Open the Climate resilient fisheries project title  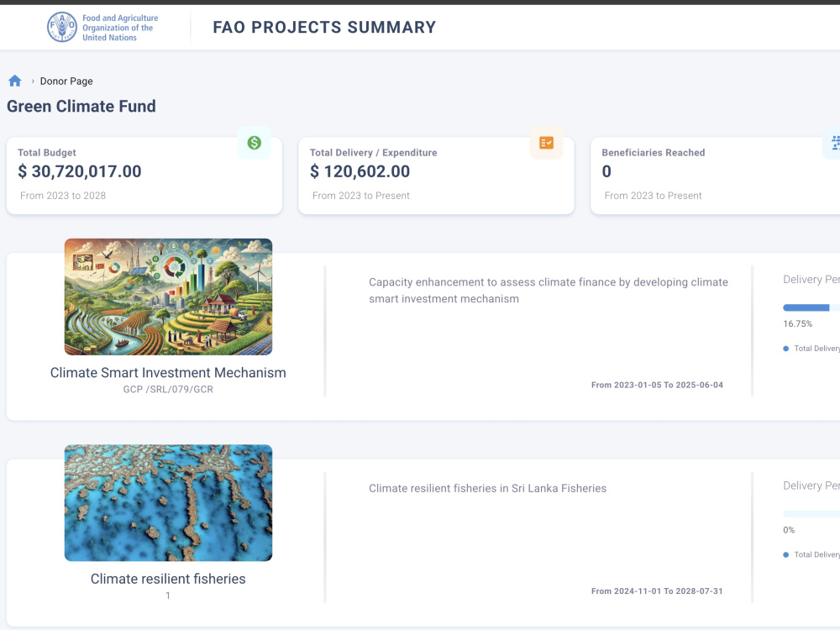pos(168,579)
